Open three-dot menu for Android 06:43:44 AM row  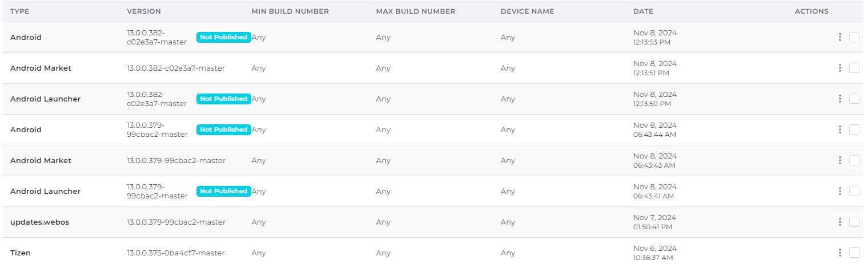coord(839,129)
